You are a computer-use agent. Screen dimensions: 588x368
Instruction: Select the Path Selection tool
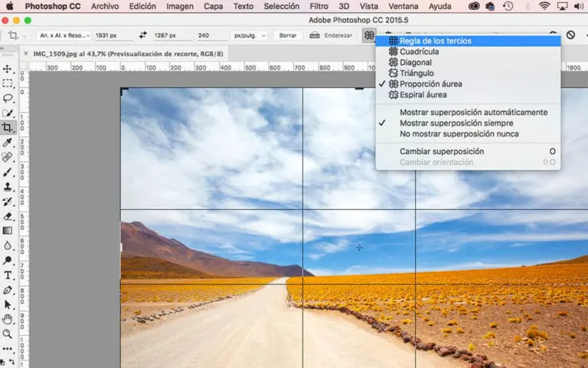(x=7, y=304)
